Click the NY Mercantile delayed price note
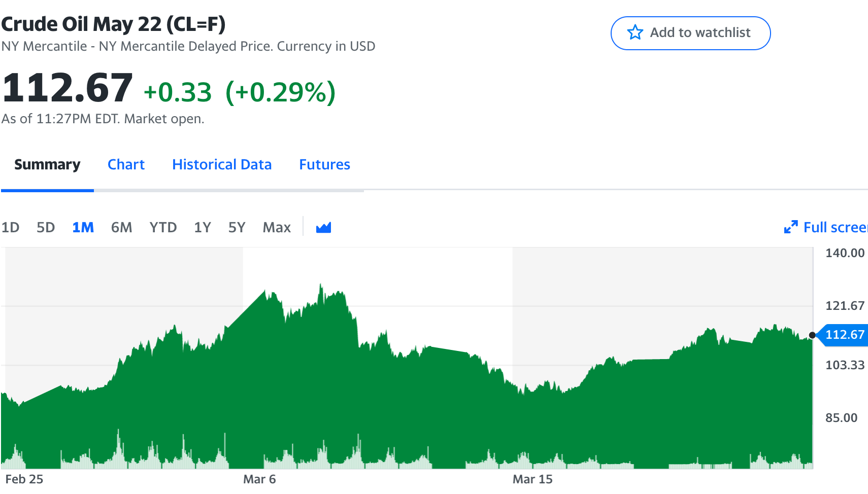 tap(188, 46)
